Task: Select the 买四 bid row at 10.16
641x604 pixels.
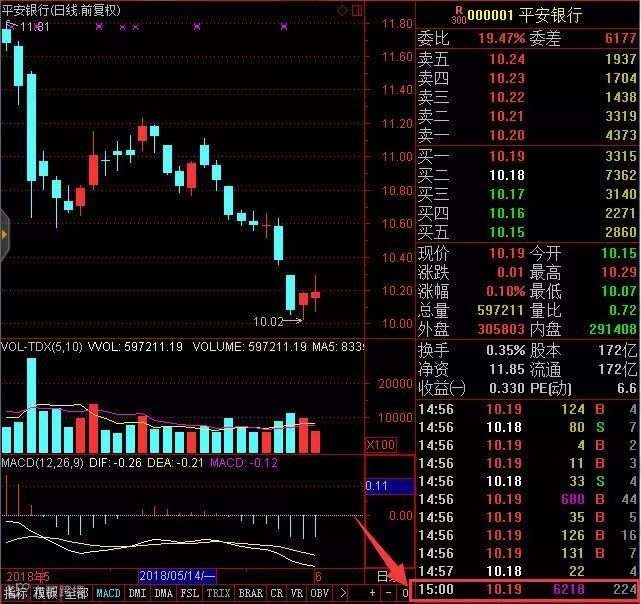Action: [527, 213]
